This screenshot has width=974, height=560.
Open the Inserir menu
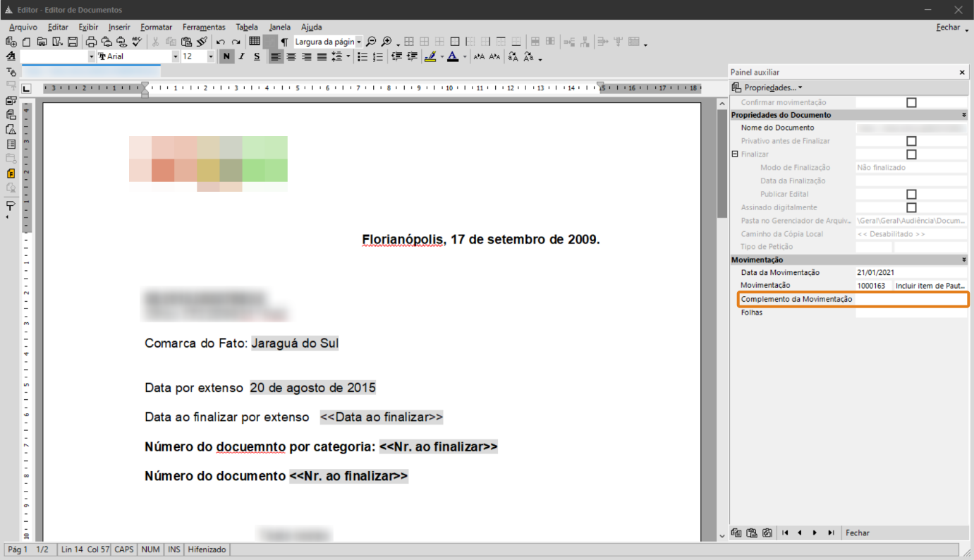point(119,27)
